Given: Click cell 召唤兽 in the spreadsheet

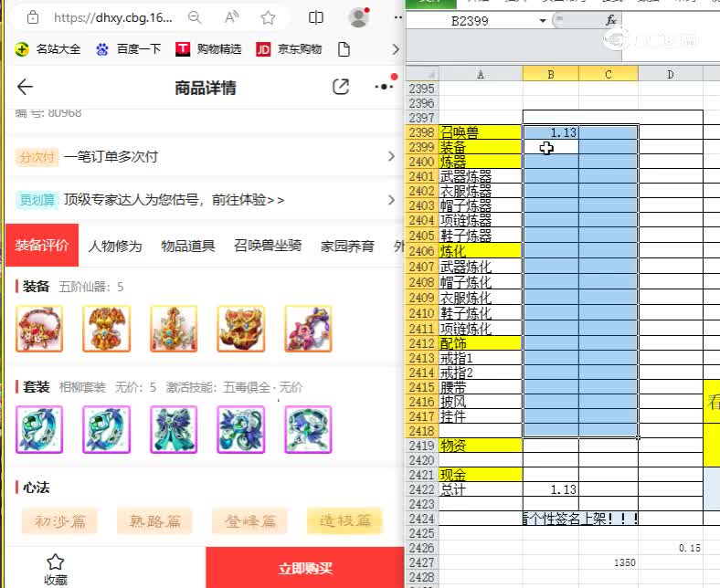Looking at the screenshot, I should [481, 132].
